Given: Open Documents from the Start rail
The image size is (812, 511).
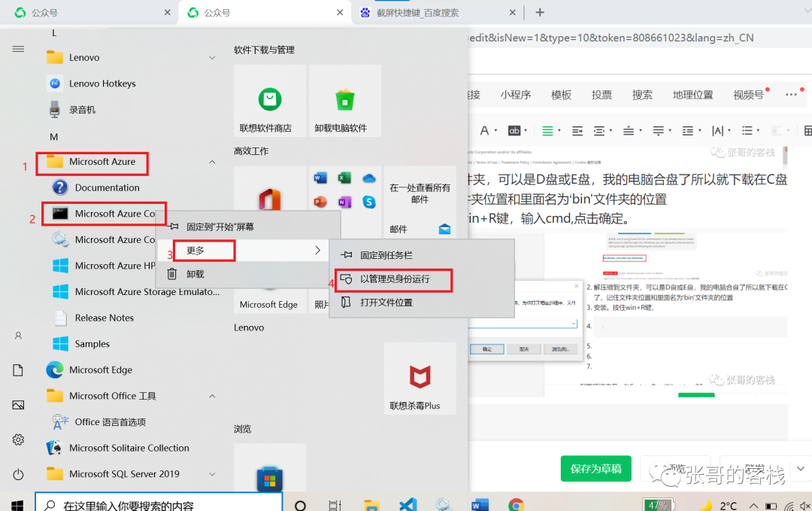Looking at the screenshot, I should pyautogui.click(x=18, y=370).
